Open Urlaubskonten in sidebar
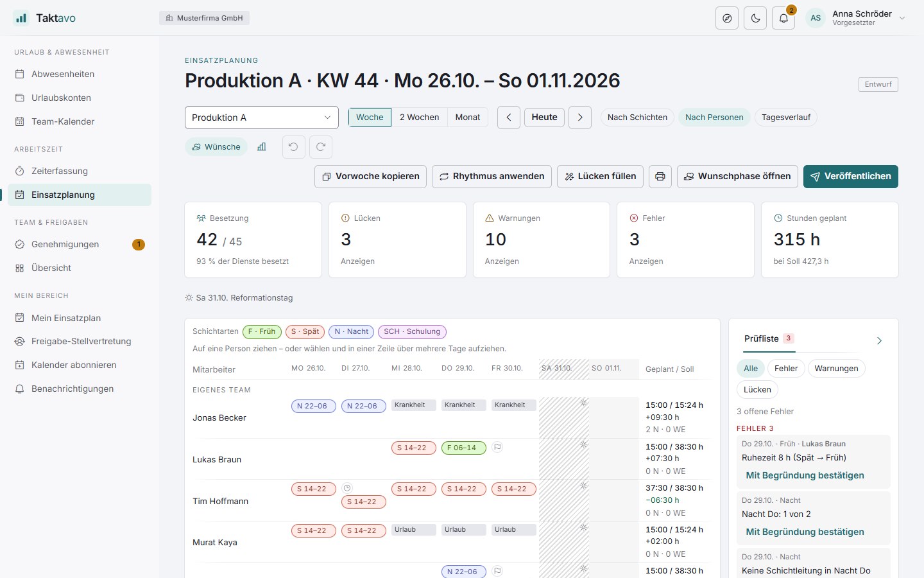Viewport: 924px width, 578px height. coord(80,98)
